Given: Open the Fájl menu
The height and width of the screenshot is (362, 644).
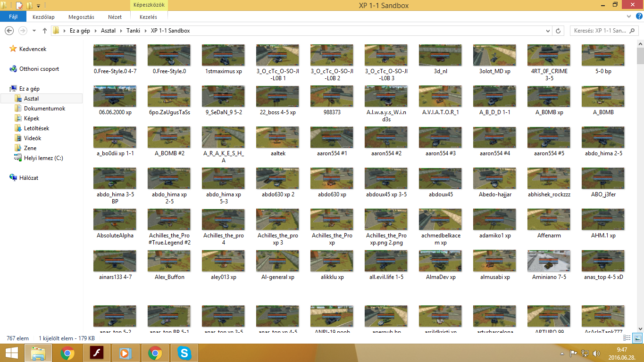Looking at the screenshot, I should (x=13, y=17).
